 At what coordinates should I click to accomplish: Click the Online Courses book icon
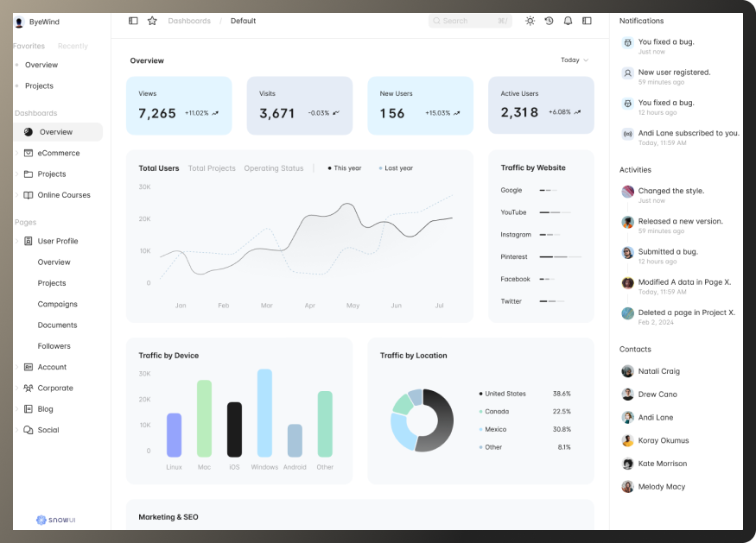pyautogui.click(x=29, y=195)
